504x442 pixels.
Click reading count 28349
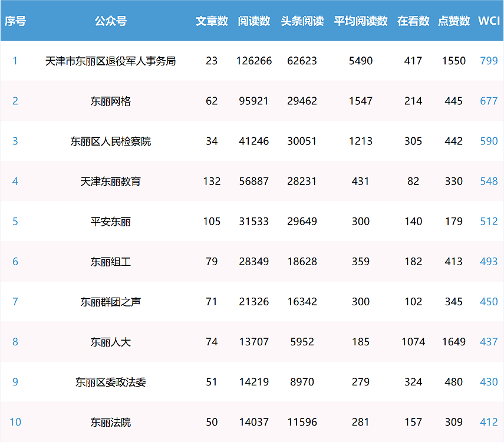click(254, 262)
